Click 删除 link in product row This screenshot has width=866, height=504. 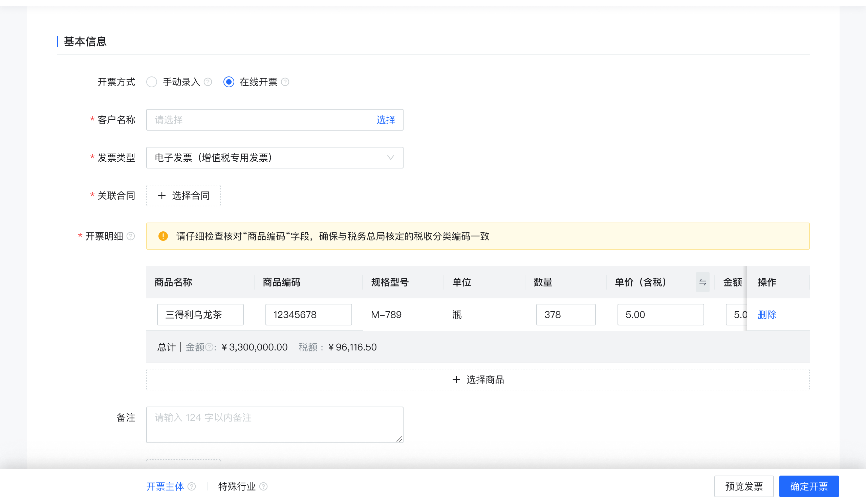click(767, 315)
